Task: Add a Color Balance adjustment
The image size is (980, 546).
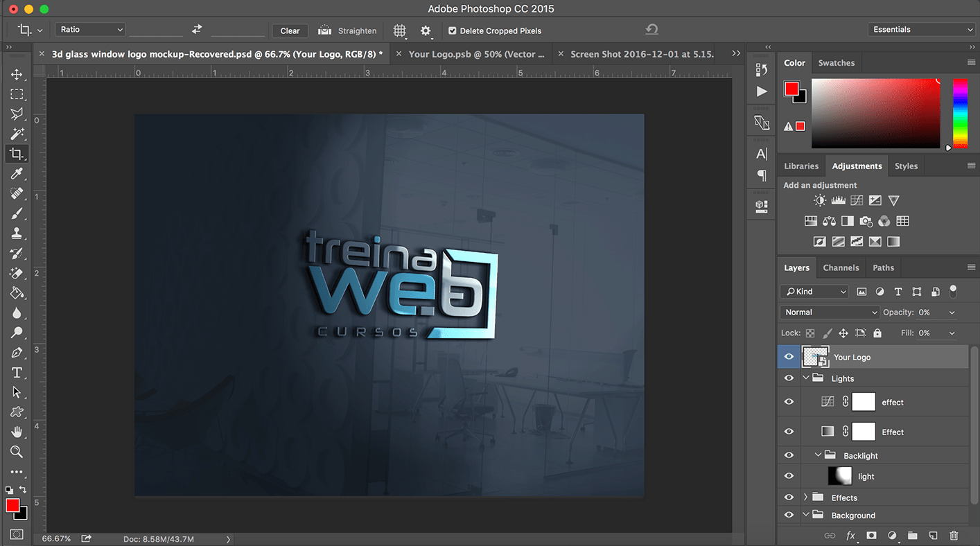Action: [x=830, y=221]
